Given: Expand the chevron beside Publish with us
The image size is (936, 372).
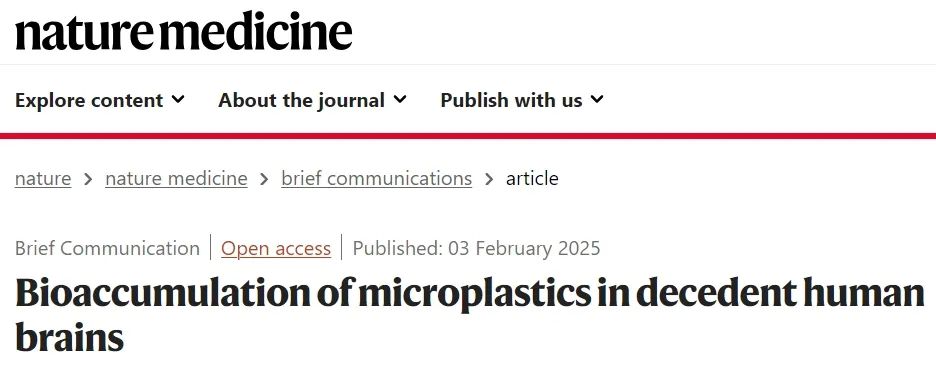Looking at the screenshot, I should pos(597,99).
